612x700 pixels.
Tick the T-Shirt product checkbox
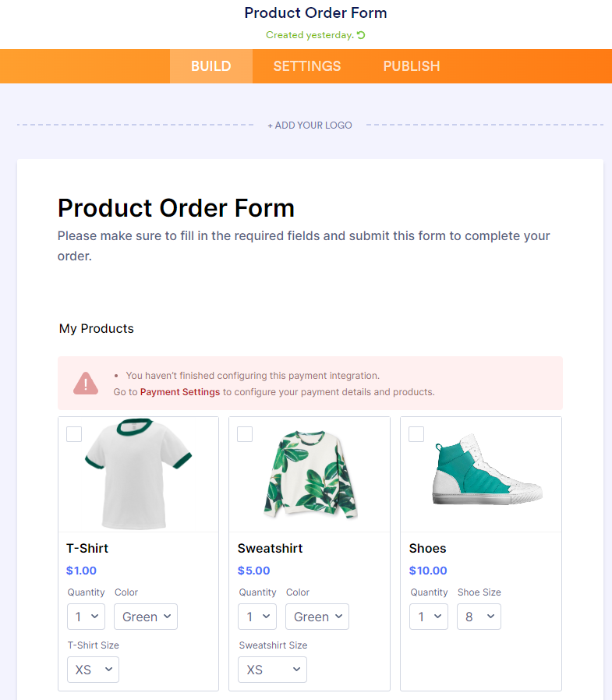tap(74, 434)
